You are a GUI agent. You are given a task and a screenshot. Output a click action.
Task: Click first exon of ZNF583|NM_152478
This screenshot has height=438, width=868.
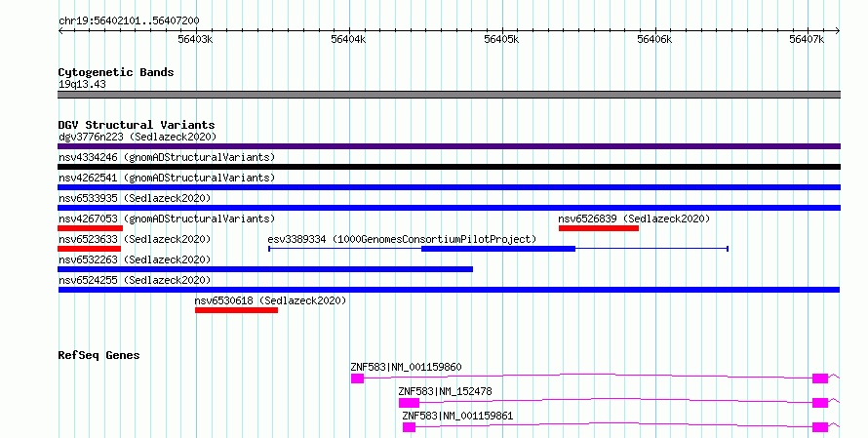pyautogui.click(x=409, y=403)
